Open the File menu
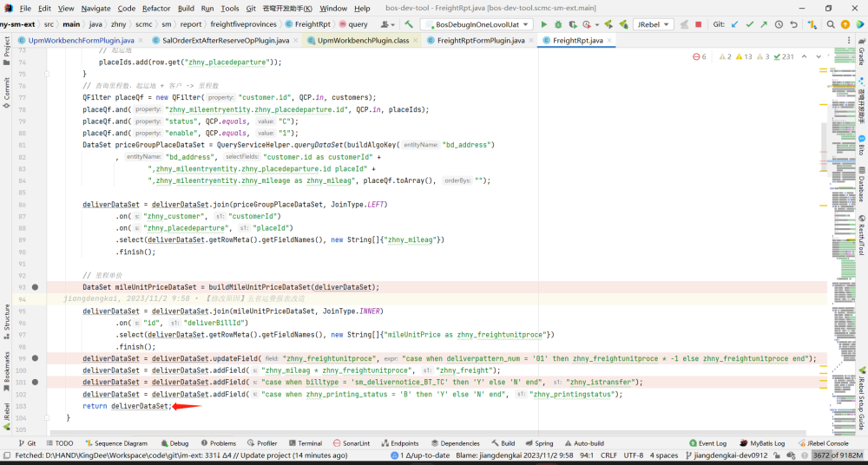Viewport: 868px width, 465px height. pyautogui.click(x=25, y=9)
